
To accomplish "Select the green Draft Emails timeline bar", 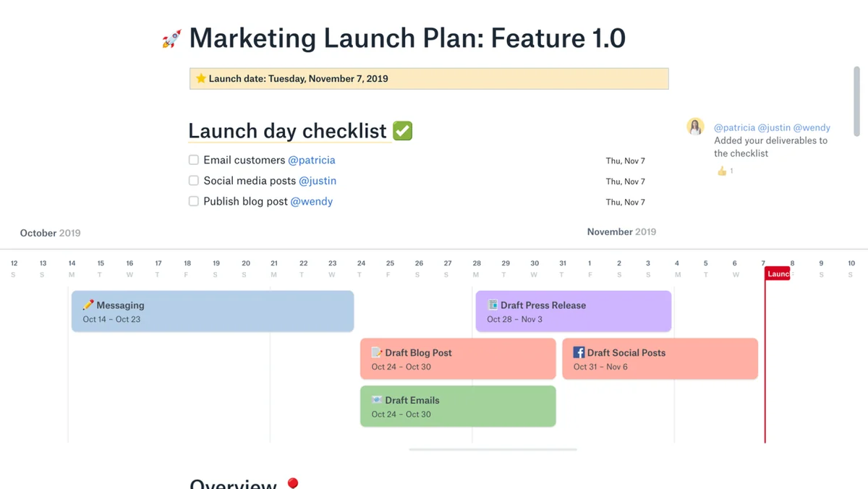I will coord(458,407).
